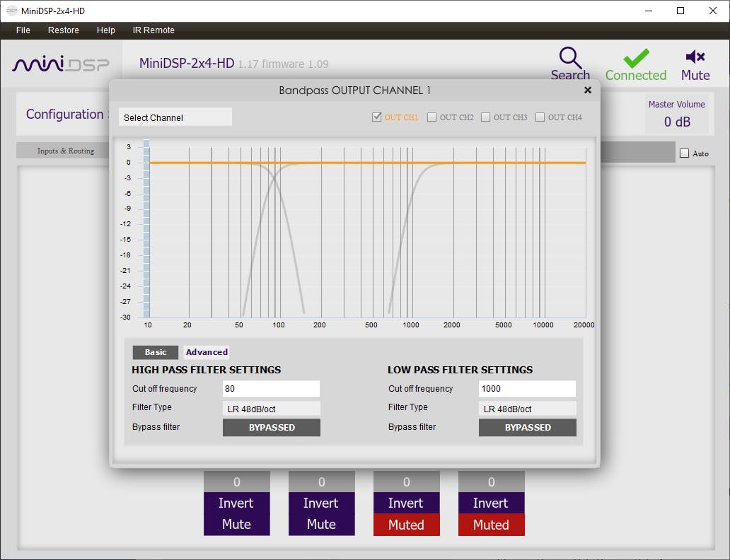Switch to the Advanced tab

tap(207, 352)
